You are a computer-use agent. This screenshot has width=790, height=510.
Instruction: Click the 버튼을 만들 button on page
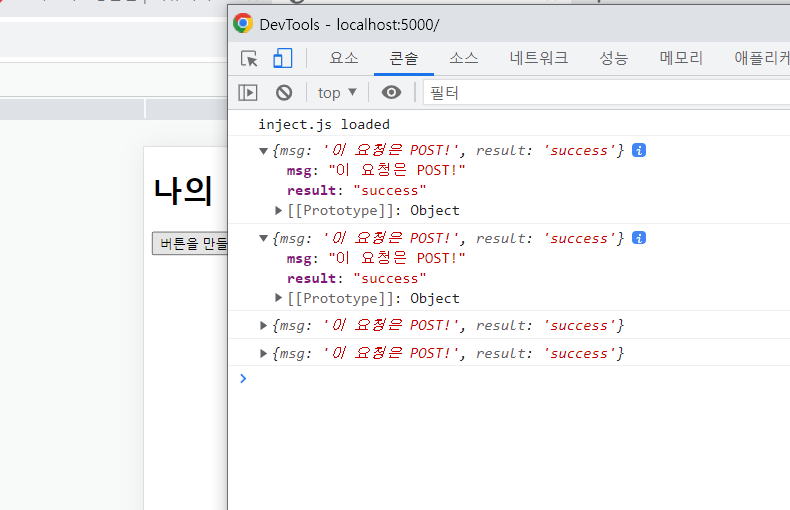(190, 244)
